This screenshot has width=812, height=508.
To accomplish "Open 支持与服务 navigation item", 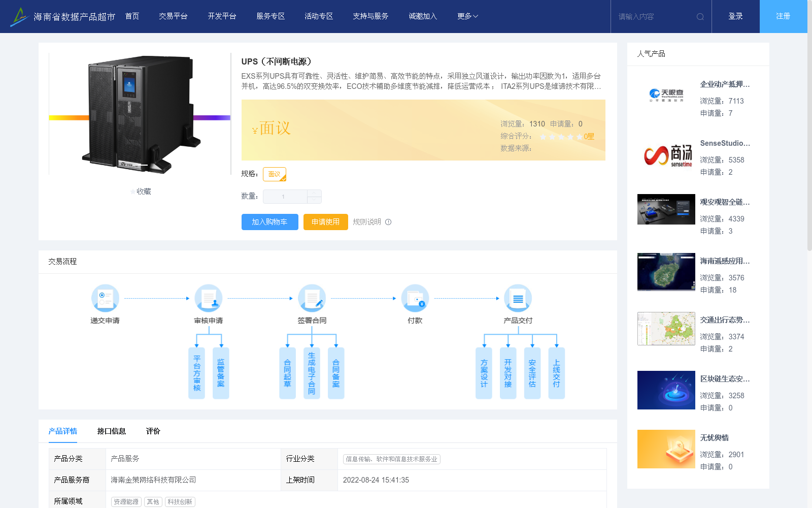I will [370, 16].
